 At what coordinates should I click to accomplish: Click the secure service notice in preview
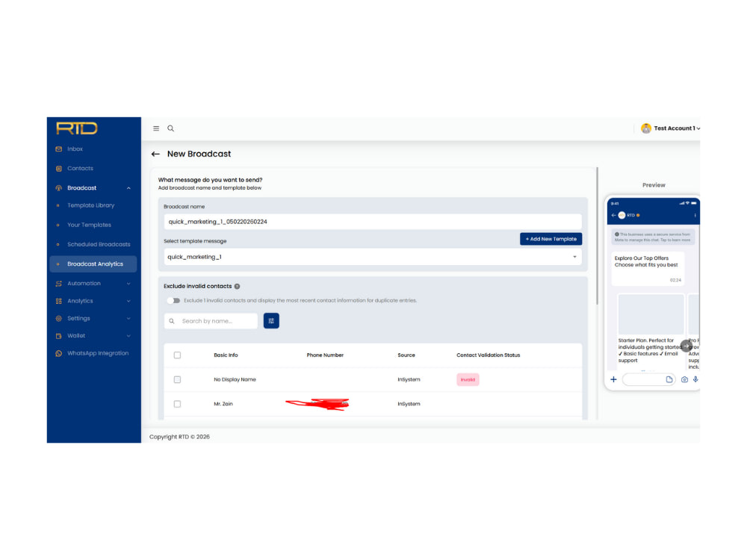(x=653, y=237)
